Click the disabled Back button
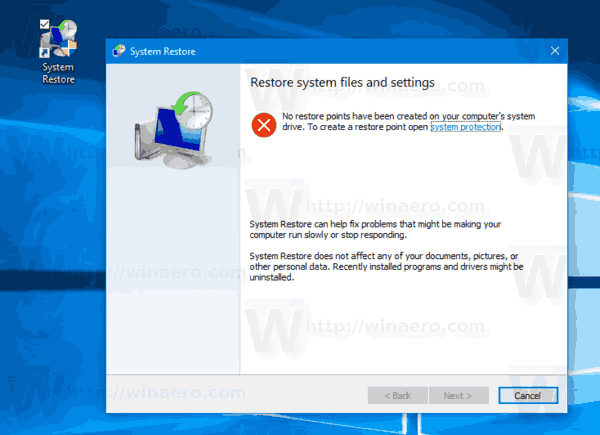The height and width of the screenshot is (435, 600). [x=398, y=395]
